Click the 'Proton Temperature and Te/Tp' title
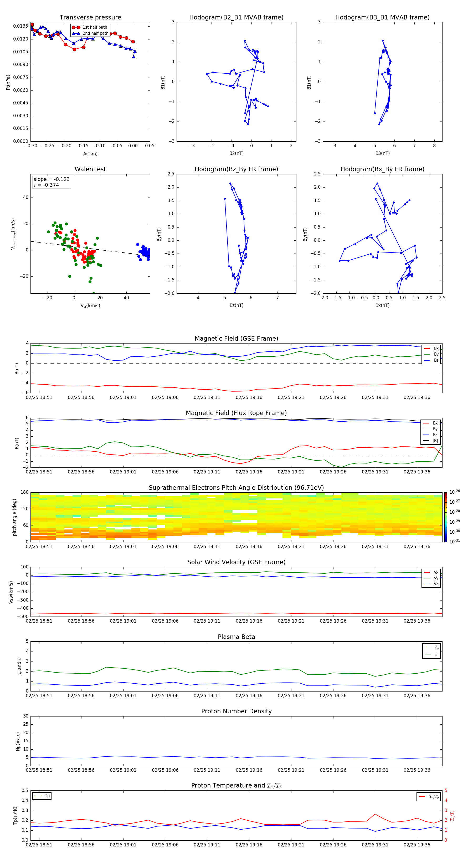This screenshot has height=868, width=473. [236, 786]
